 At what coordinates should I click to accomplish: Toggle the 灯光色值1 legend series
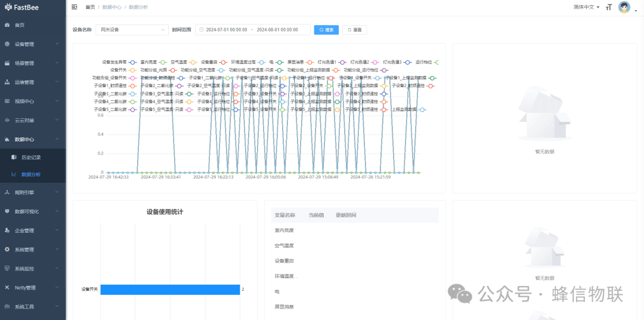click(x=332, y=62)
